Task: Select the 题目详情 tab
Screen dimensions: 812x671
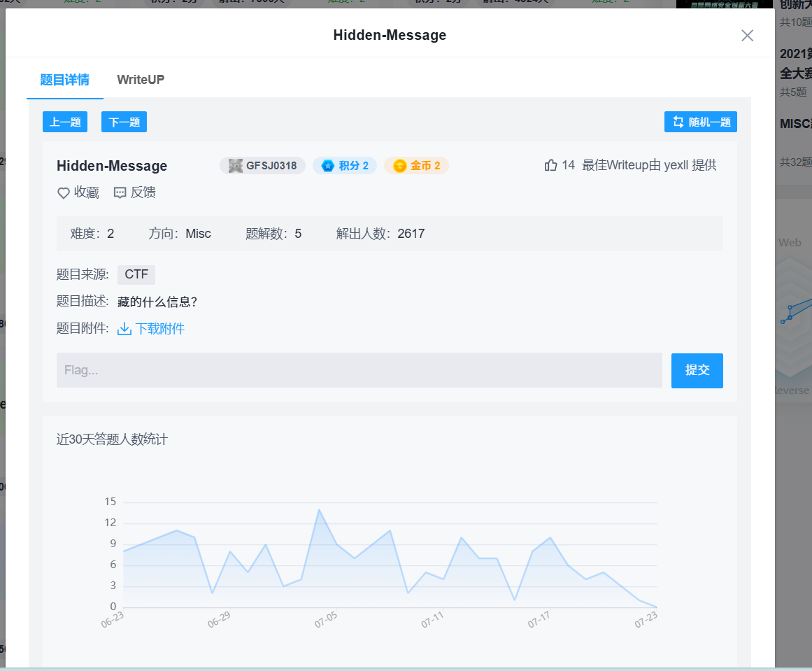Action: tap(64, 79)
